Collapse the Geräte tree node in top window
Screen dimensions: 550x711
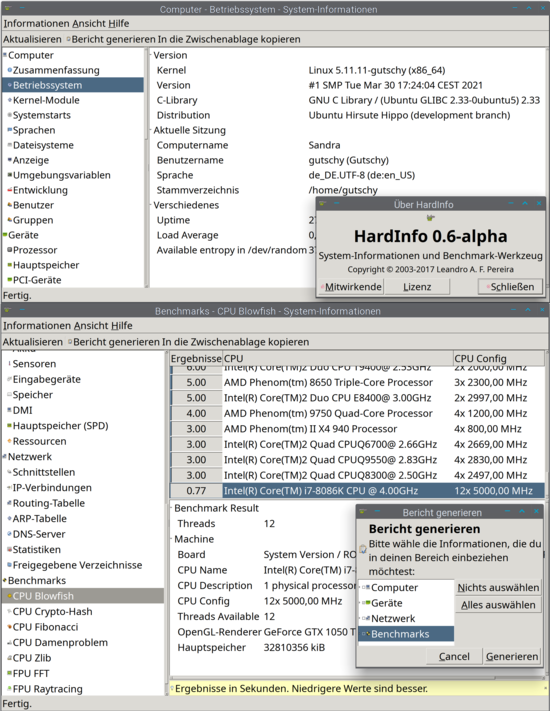(x=5, y=234)
